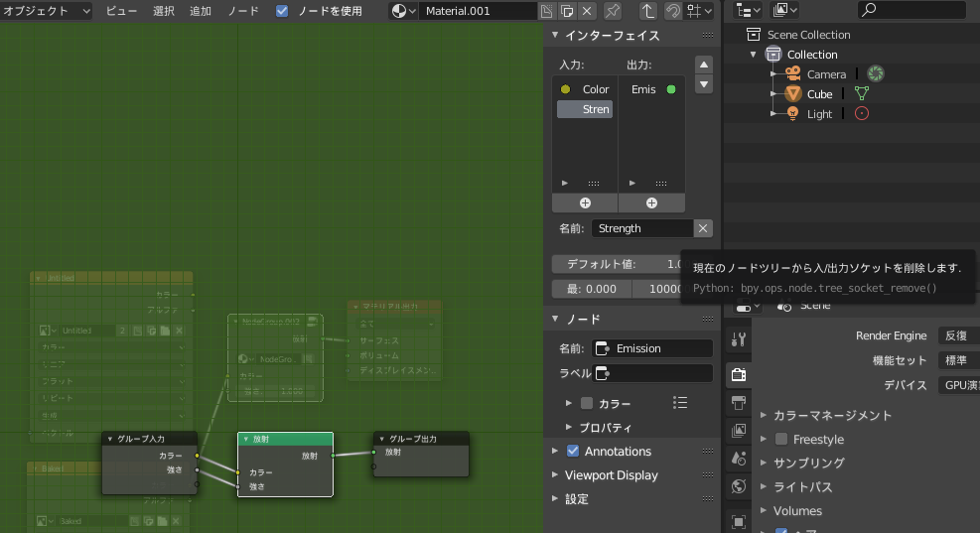Select the Emis output socket
The height and width of the screenshot is (533, 980).
point(652,89)
